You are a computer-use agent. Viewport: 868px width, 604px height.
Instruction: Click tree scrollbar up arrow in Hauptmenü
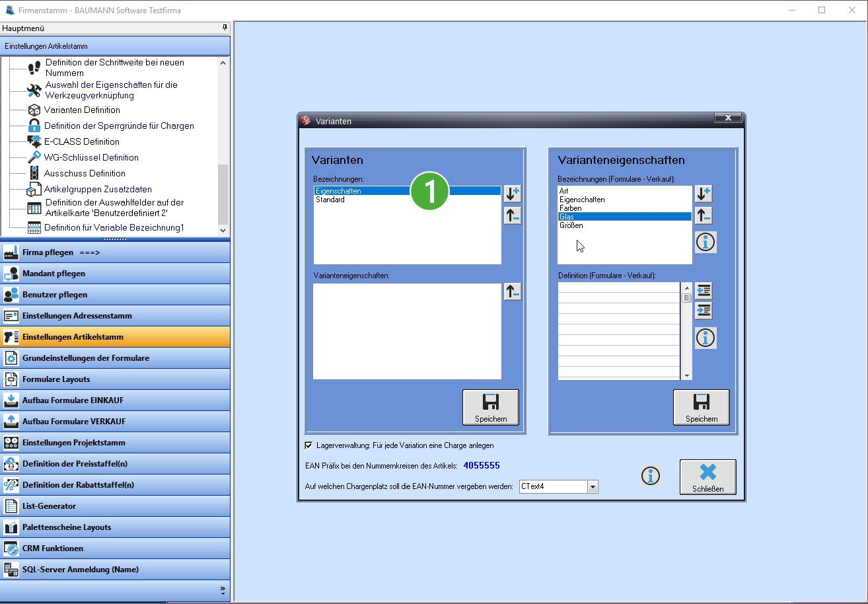pos(223,63)
